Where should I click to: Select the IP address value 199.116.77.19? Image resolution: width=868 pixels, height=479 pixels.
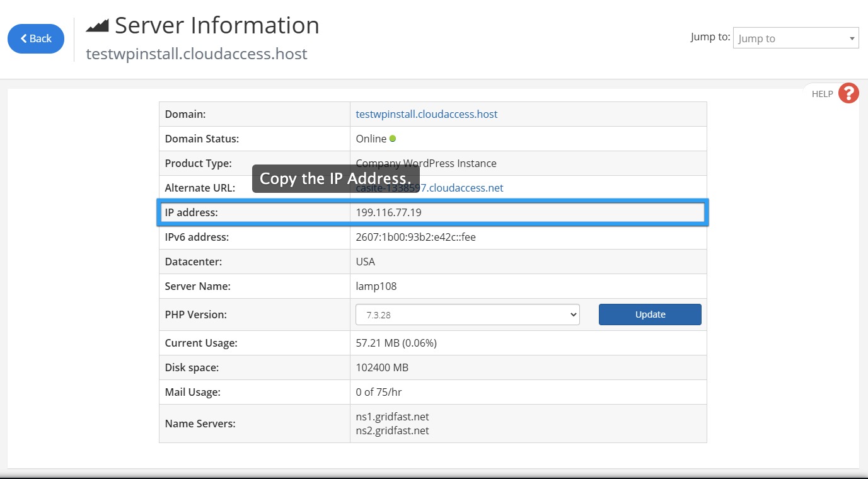pos(388,212)
